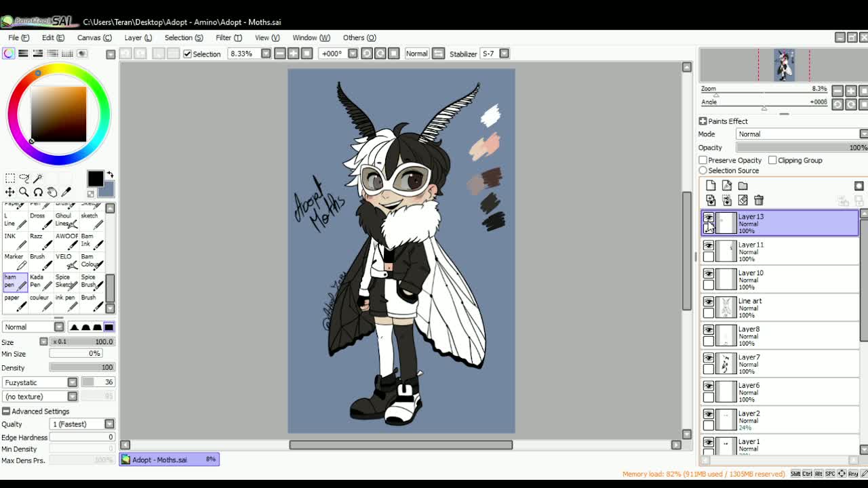Select the rotate canvas tool
The image size is (868, 488).
pyautogui.click(x=38, y=192)
